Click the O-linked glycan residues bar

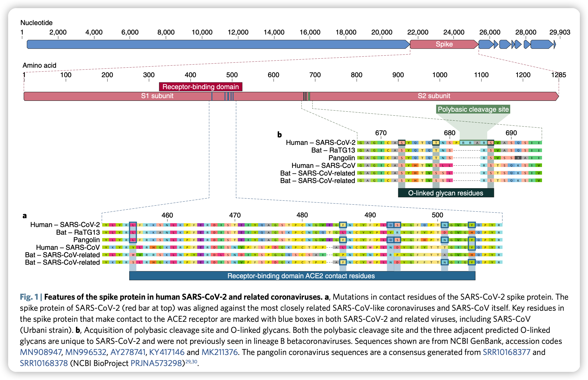point(446,193)
